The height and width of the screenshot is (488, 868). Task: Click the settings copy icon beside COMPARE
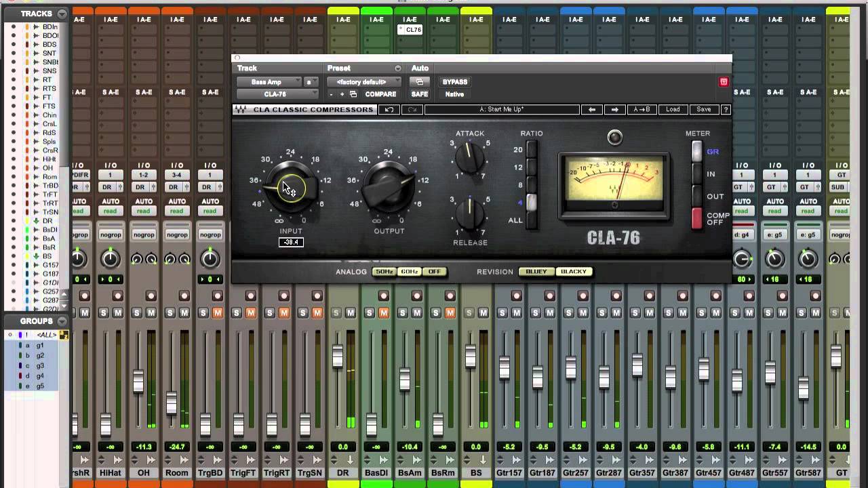point(353,94)
